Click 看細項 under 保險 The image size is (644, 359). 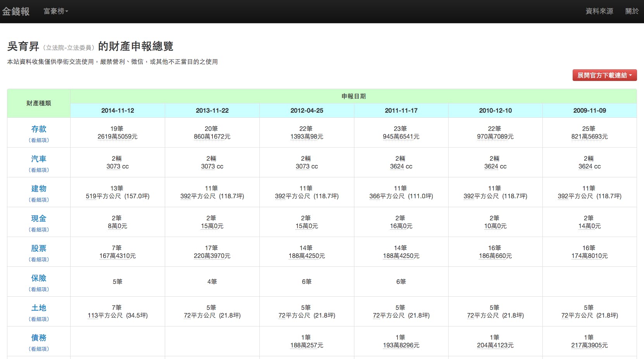click(x=38, y=289)
